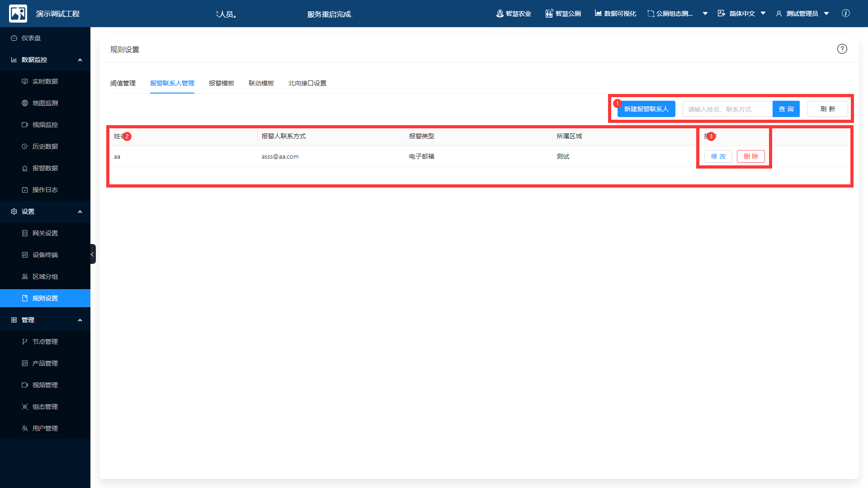Viewport: 868px width, 488px height.
Task: Open 历史数据 in the sidebar
Action: point(45,146)
